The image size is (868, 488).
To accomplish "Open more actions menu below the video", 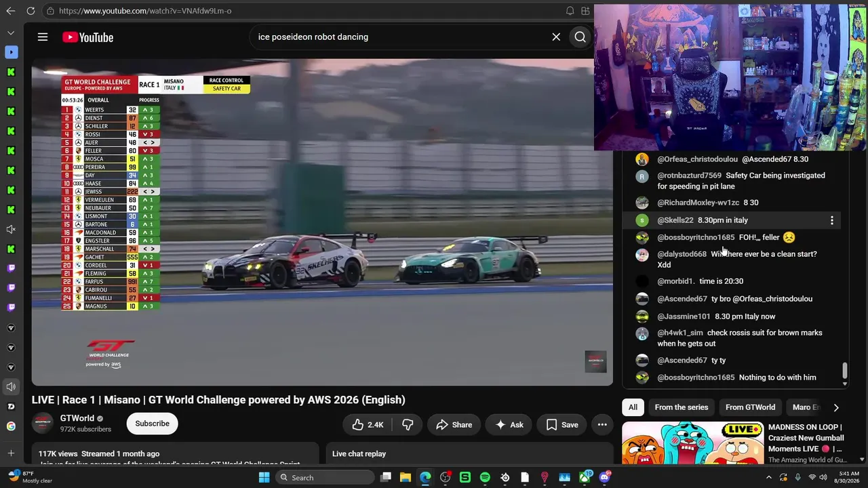I will coord(602,425).
